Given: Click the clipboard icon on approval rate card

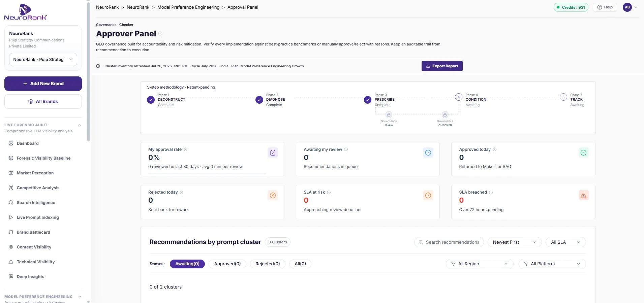Looking at the screenshot, I should 273,153.
